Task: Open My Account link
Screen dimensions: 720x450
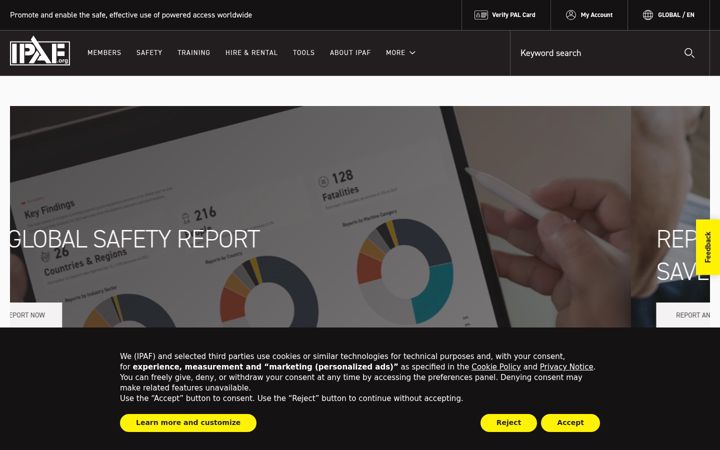Action: tap(589, 15)
